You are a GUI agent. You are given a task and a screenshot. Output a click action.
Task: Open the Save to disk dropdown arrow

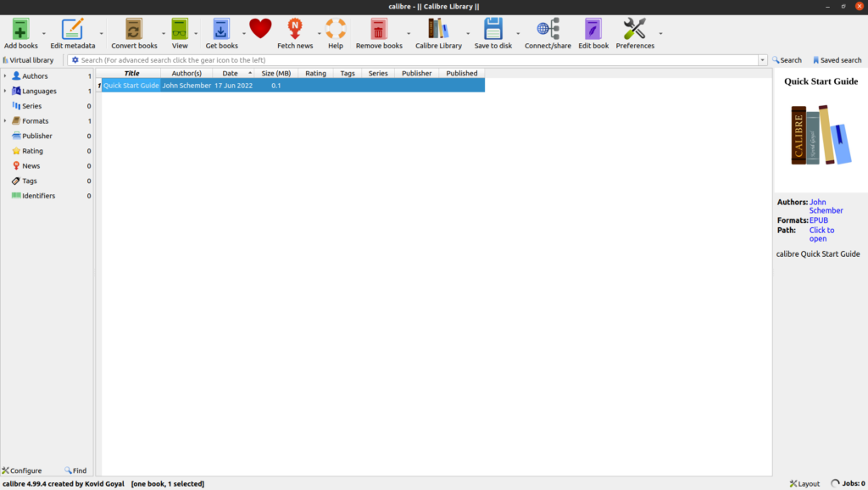tap(518, 33)
